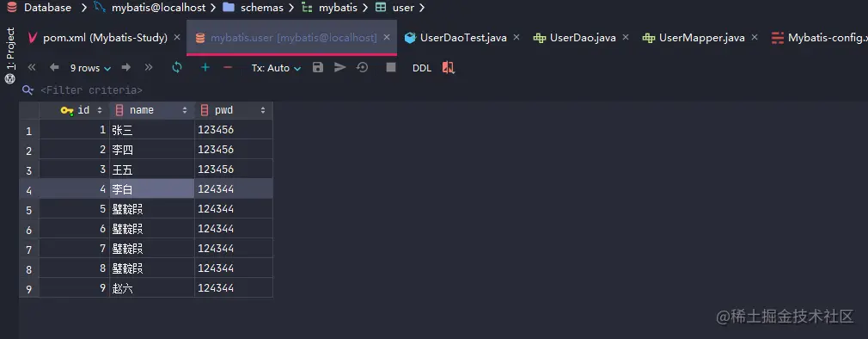Click the Database breadcrumb item
This screenshot has width=868, height=339.
47,8
